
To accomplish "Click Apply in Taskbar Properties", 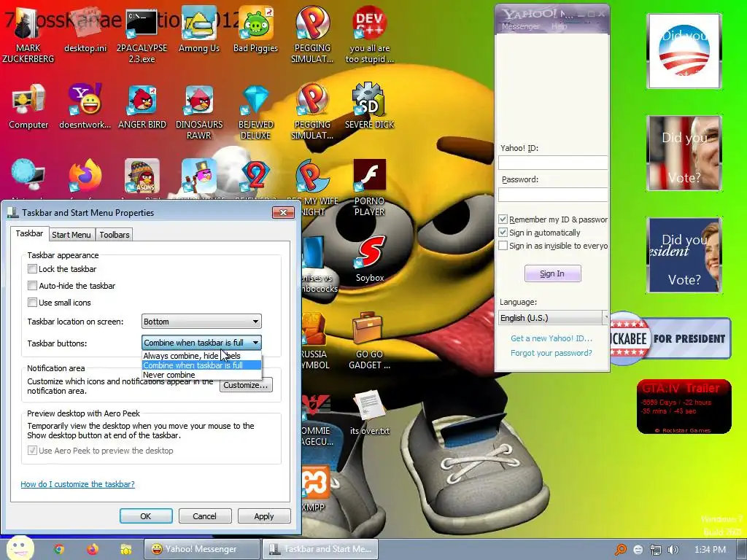I will click(263, 516).
